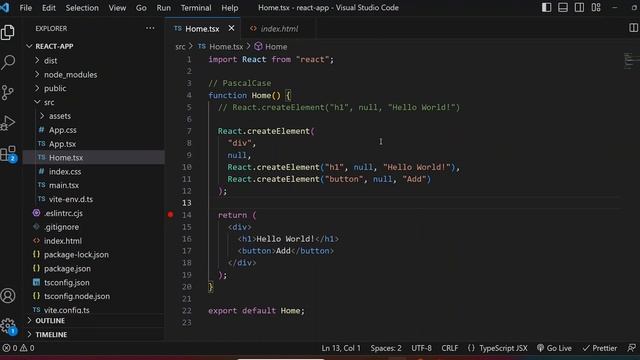Click the breakpoint dot on line 14

171,215
